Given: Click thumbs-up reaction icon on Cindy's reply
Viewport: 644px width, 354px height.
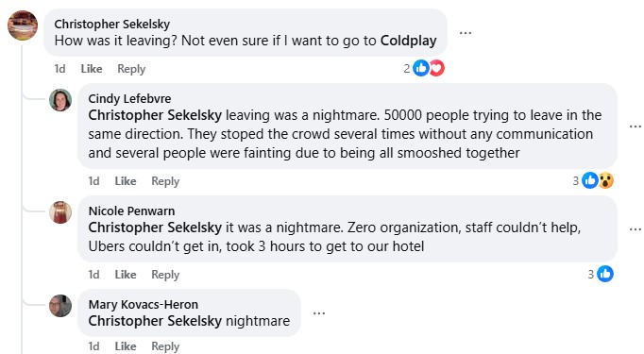Looking at the screenshot, I should (590, 180).
